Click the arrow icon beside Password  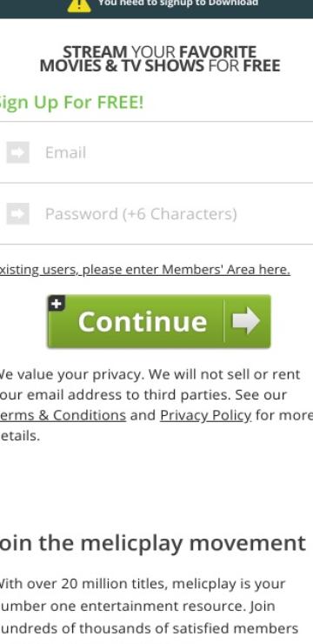click(17, 213)
